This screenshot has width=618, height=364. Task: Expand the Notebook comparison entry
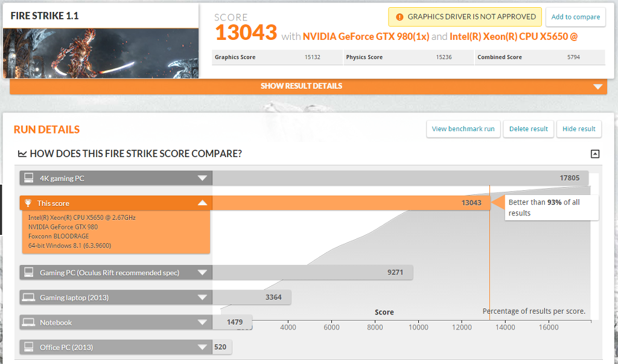click(202, 322)
